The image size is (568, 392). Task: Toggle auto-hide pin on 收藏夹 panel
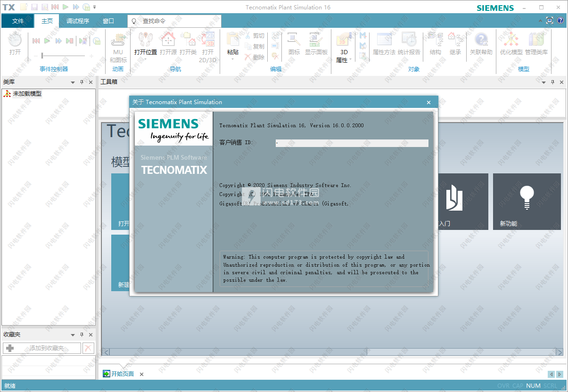point(82,335)
